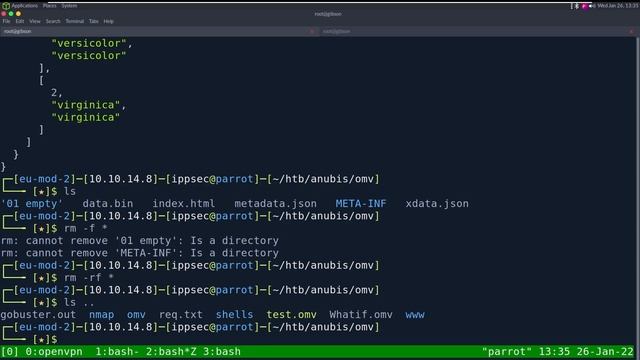The height and width of the screenshot is (360, 640).
Task: Click the error line mentioning 'META-INF'
Action: (140, 253)
